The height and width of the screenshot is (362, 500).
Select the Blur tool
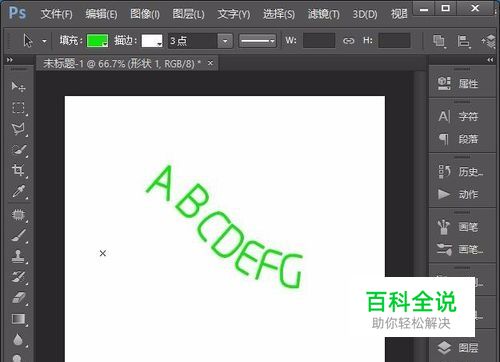click(18, 339)
